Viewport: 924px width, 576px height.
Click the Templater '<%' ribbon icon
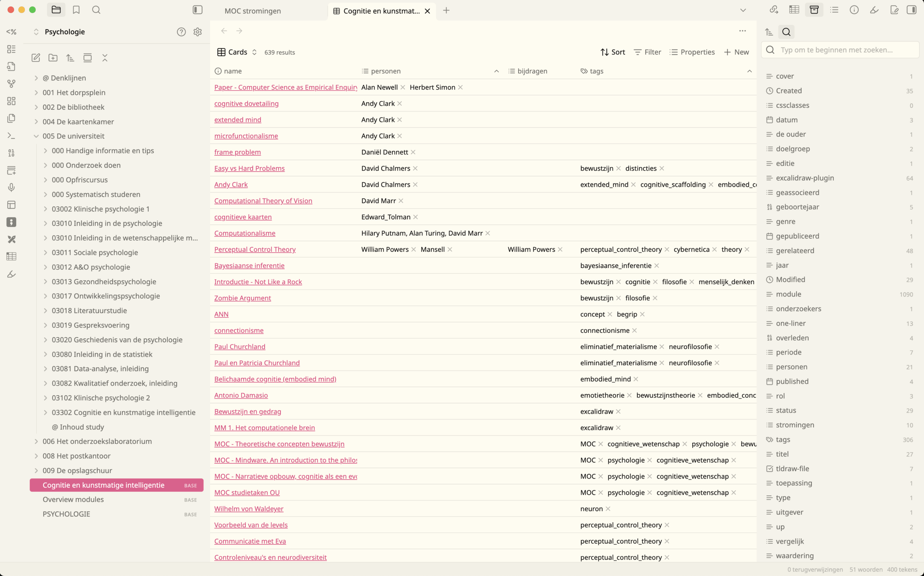click(x=12, y=32)
